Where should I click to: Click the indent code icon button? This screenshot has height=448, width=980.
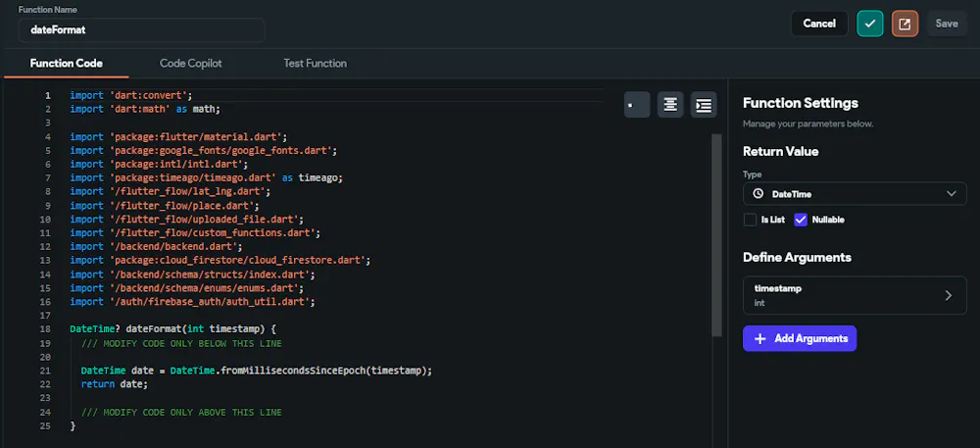click(704, 105)
